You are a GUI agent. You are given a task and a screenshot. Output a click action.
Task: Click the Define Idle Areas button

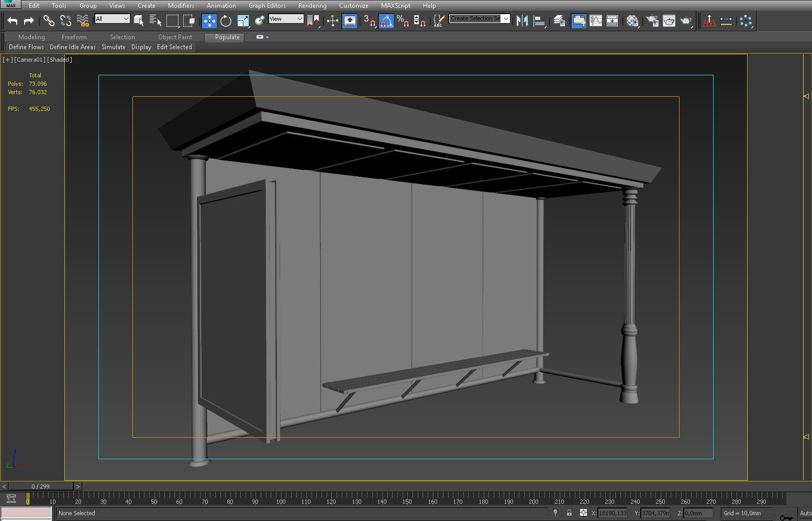[x=73, y=47]
